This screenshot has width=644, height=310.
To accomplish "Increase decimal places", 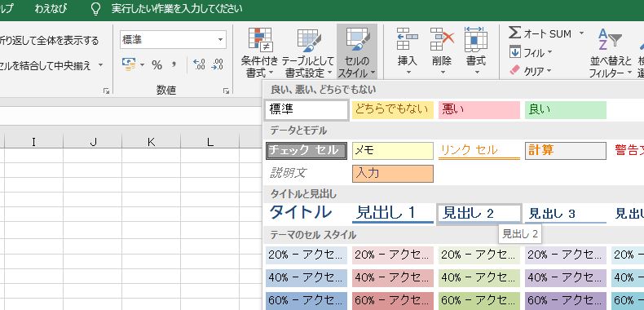I will point(199,64).
